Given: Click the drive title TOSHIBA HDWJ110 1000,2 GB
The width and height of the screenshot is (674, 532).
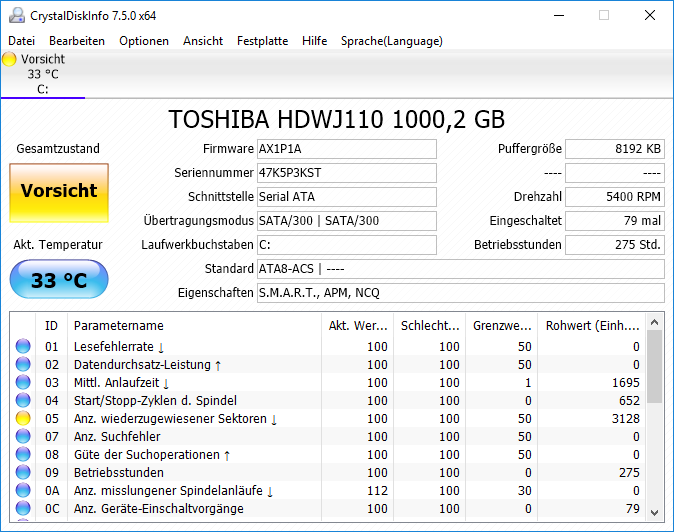Looking at the screenshot, I should tap(337, 119).
